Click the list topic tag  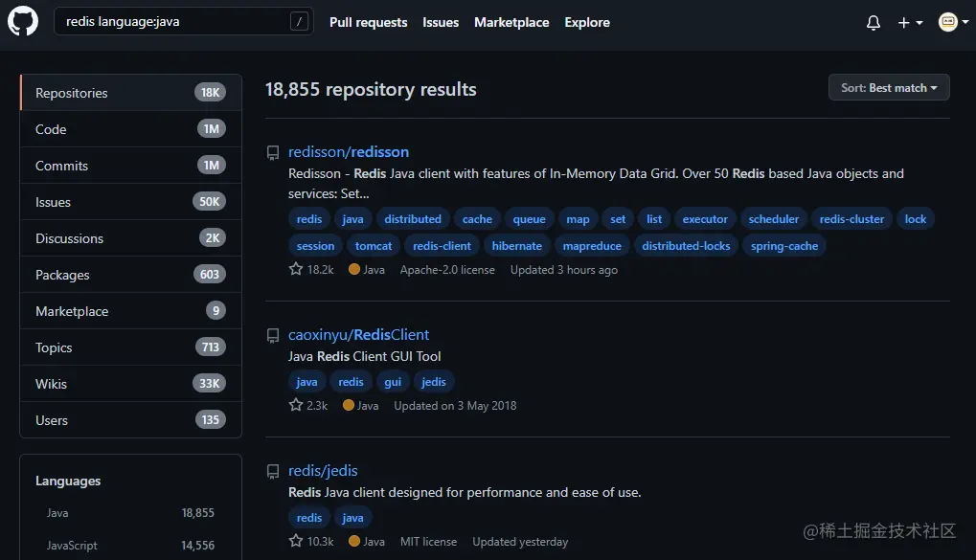click(654, 219)
